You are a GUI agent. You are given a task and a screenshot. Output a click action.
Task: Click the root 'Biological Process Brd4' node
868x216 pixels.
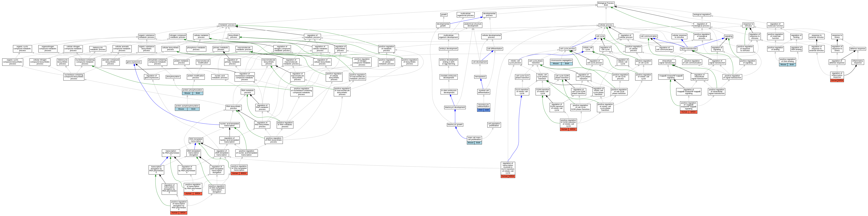tap(606, 4)
